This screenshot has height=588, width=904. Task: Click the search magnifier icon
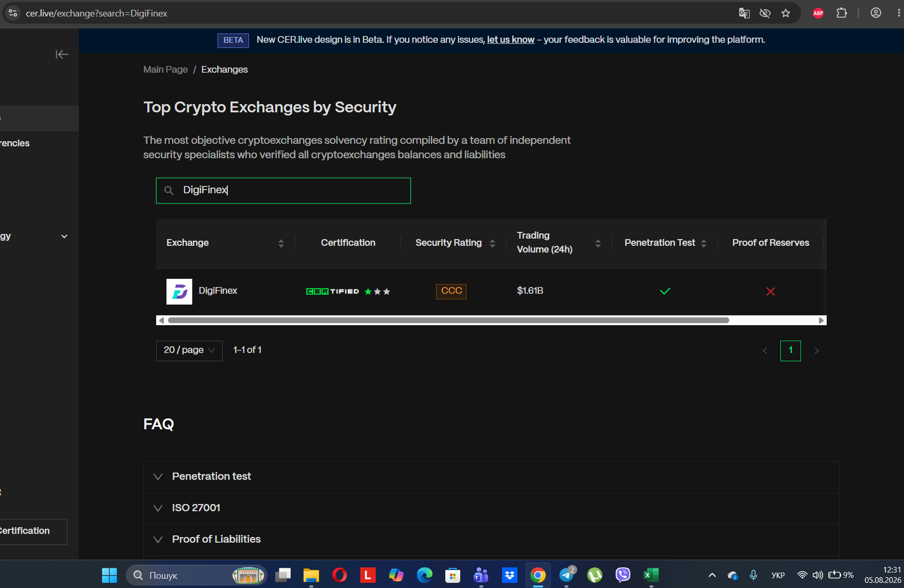point(169,191)
